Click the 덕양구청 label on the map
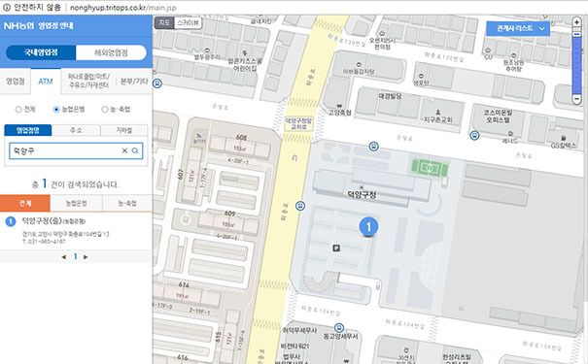The image size is (588, 364). tap(362, 194)
